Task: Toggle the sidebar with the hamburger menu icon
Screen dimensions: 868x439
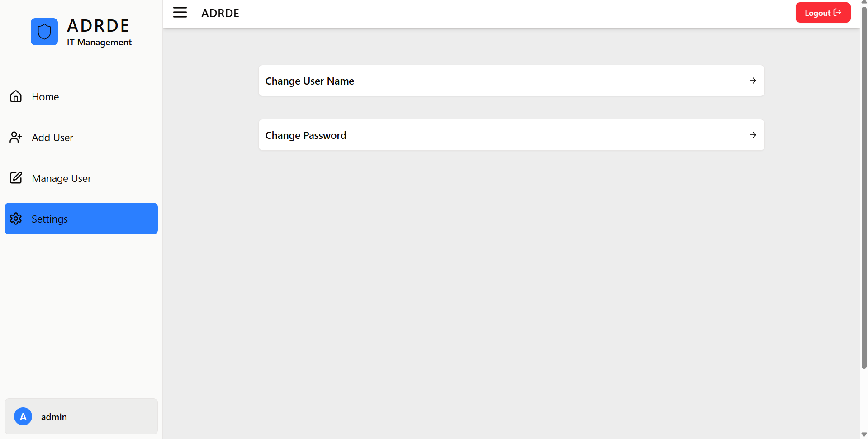Action: (x=180, y=13)
